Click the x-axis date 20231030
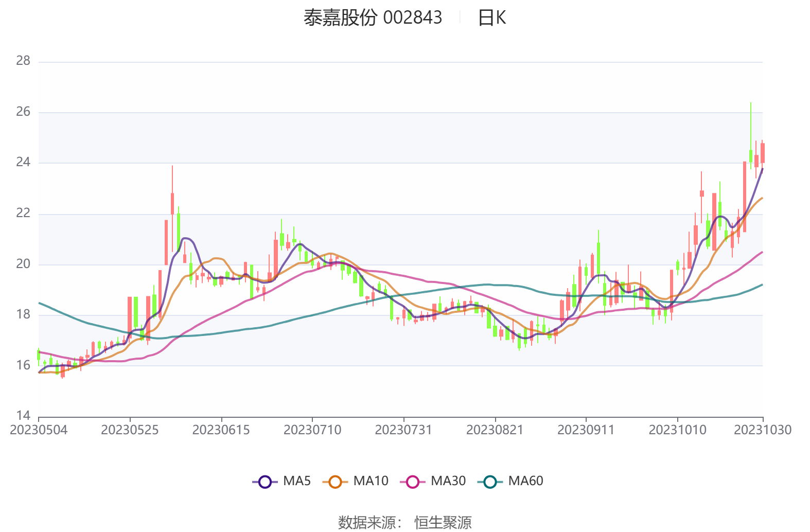The height and width of the screenshot is (532, 810). tap(763, 430)
